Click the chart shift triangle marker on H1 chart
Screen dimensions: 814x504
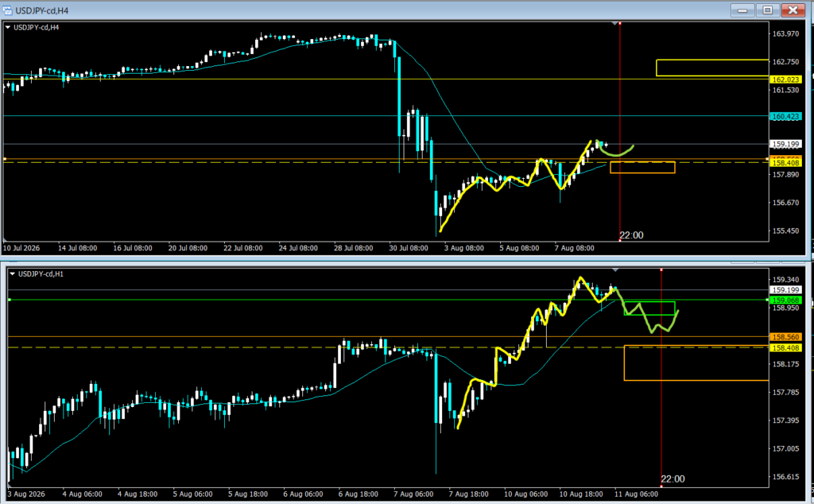(x=615, y=270)
